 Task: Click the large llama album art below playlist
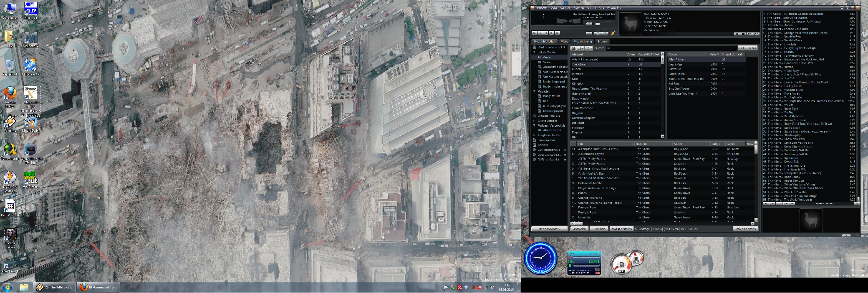click(x=811, y=220)
